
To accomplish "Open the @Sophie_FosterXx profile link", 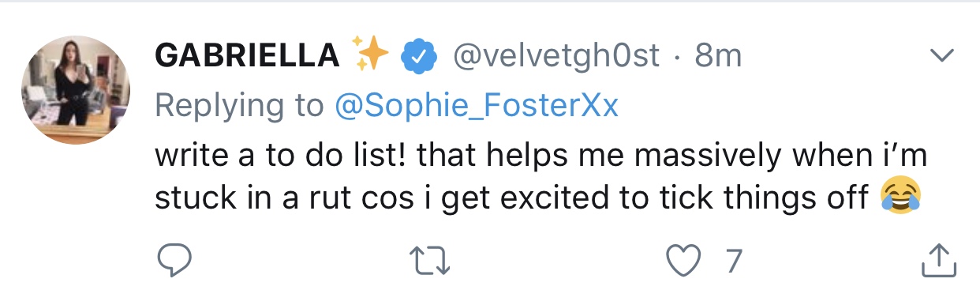I will point(477,106).
